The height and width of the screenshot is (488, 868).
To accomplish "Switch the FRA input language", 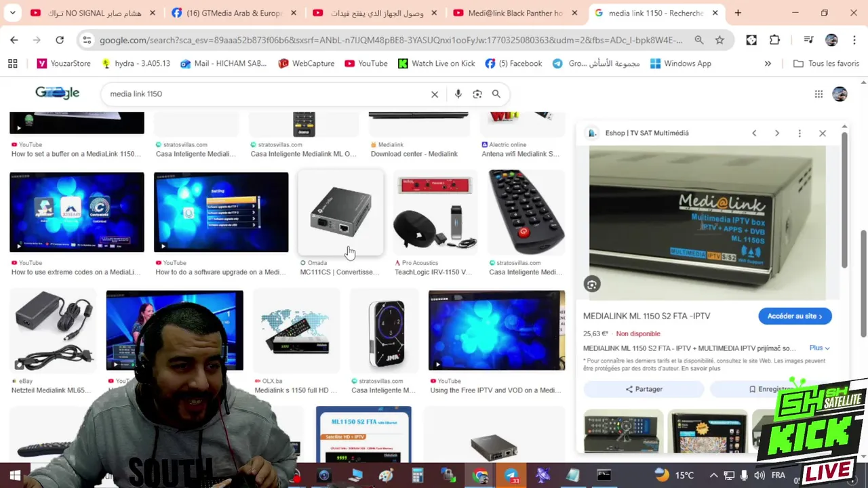I will click(778, 475).
